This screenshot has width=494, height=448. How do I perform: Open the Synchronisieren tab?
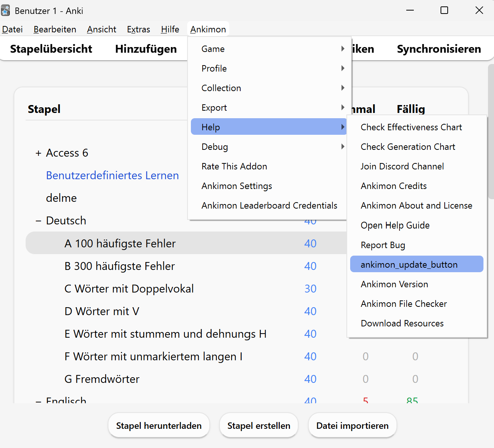[x=439, y=49]
